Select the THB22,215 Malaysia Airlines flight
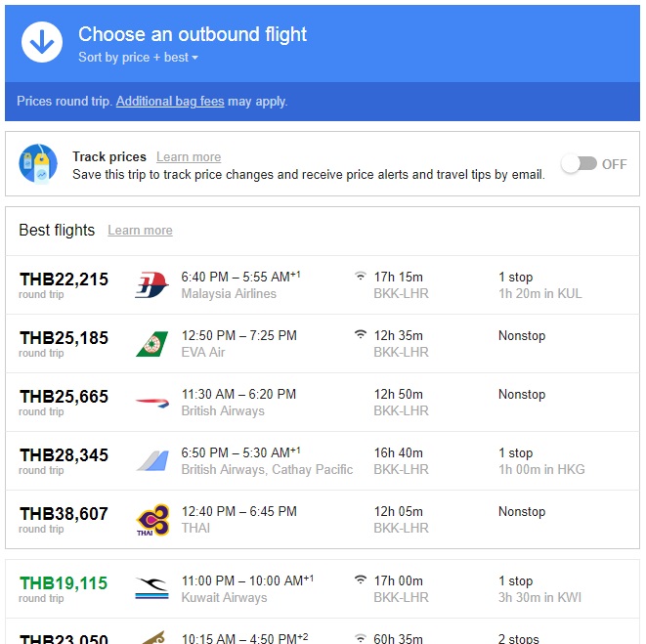 (x=323, y=285)
